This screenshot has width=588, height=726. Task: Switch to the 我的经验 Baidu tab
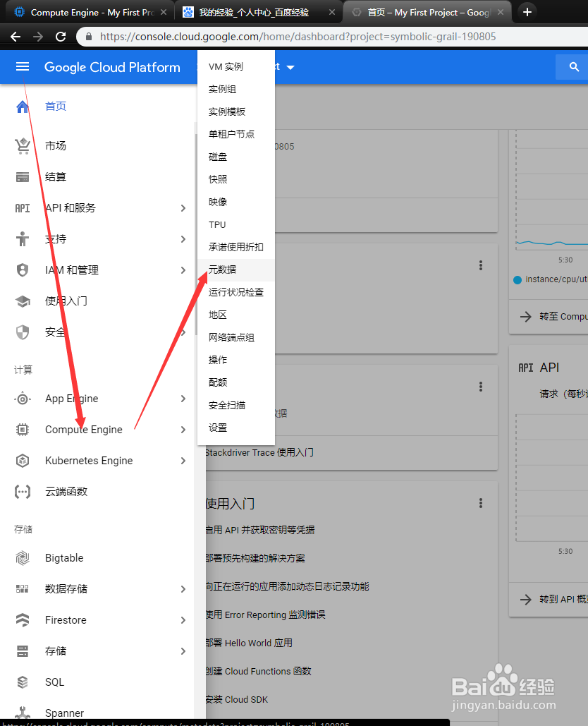coord(258,13)
